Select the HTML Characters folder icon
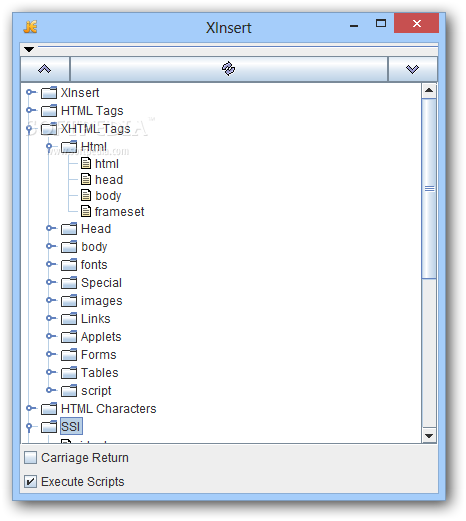This screenshot has width=466, height=521. (x=49, y=409)
